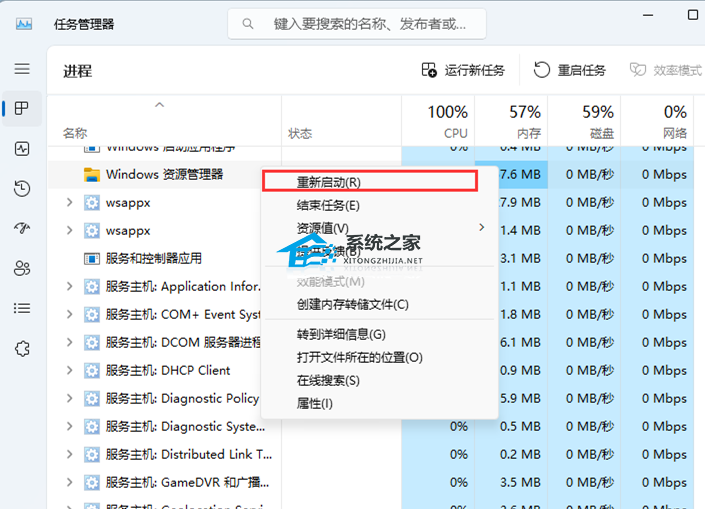Expand 服务主机: Diagnostic Policy
Image resolution: width=705 pixels, height=509 pixels.
tap(69, 398)
